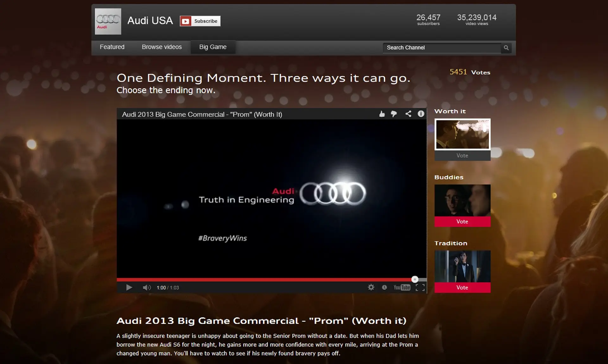This screenshot has height=364, width=608.
Task: Vote for the Tradition ending
Action: (462, 287)
